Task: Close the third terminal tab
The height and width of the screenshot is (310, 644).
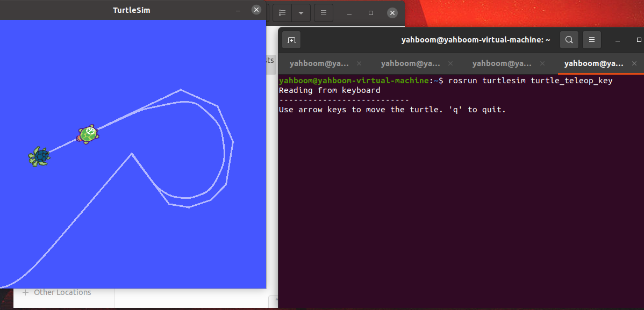Action: pos(542,63)
